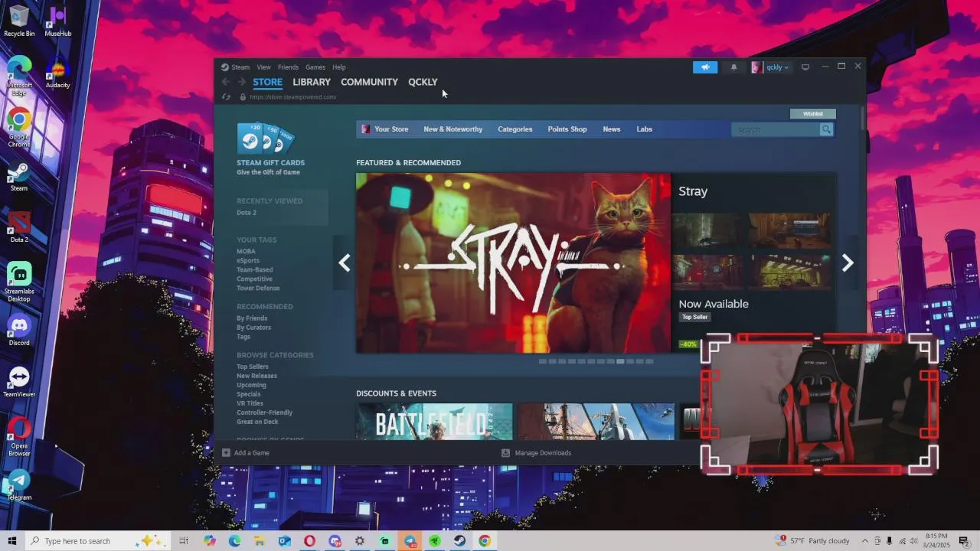Open Manage Downloads
This screenshot has height=551, width=980.
536,453
